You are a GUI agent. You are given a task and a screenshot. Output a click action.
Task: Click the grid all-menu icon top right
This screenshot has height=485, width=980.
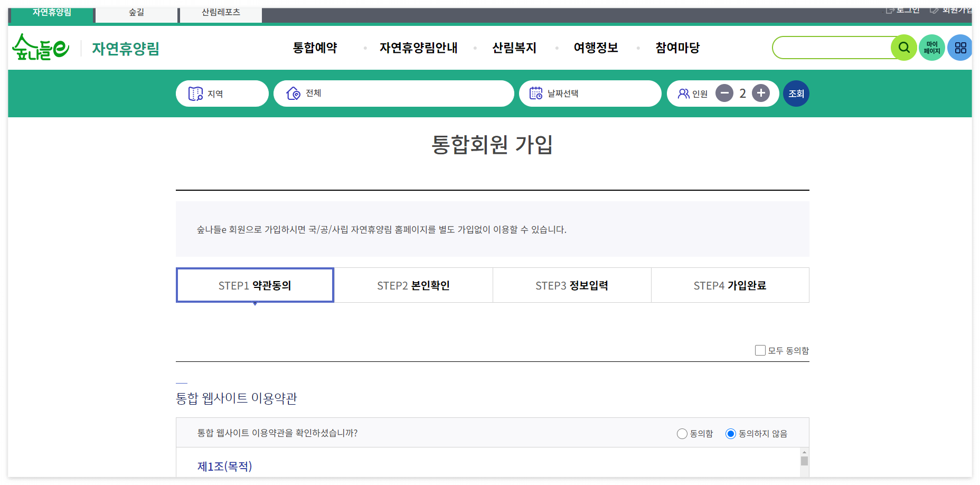[x=960, y=48]
